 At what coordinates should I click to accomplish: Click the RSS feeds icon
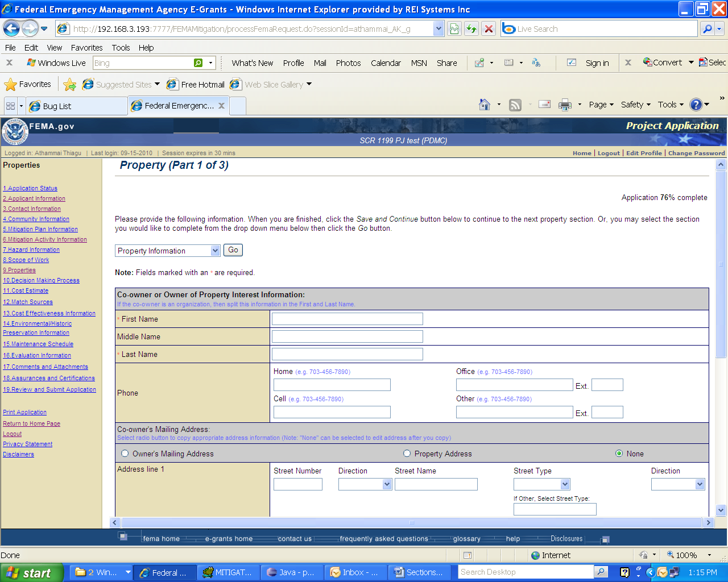(515, 105)
